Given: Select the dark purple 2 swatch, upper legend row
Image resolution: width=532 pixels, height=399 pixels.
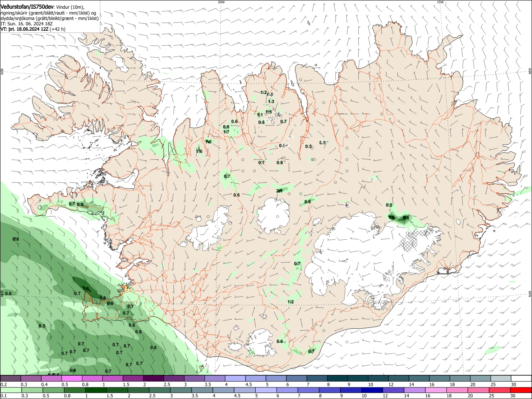Looking at the screenshot, I should 153,379.
